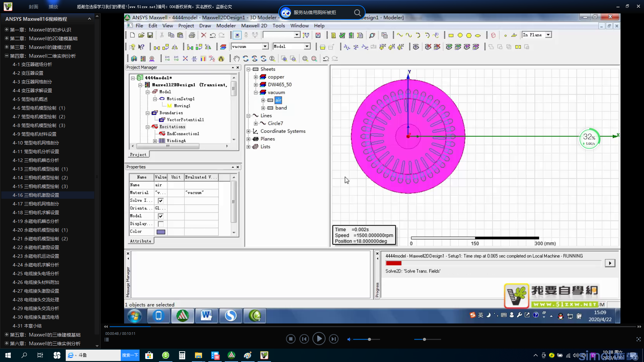Select the Draw point tool
This screenshot has height=362, width=644.
tap(505, 35)
